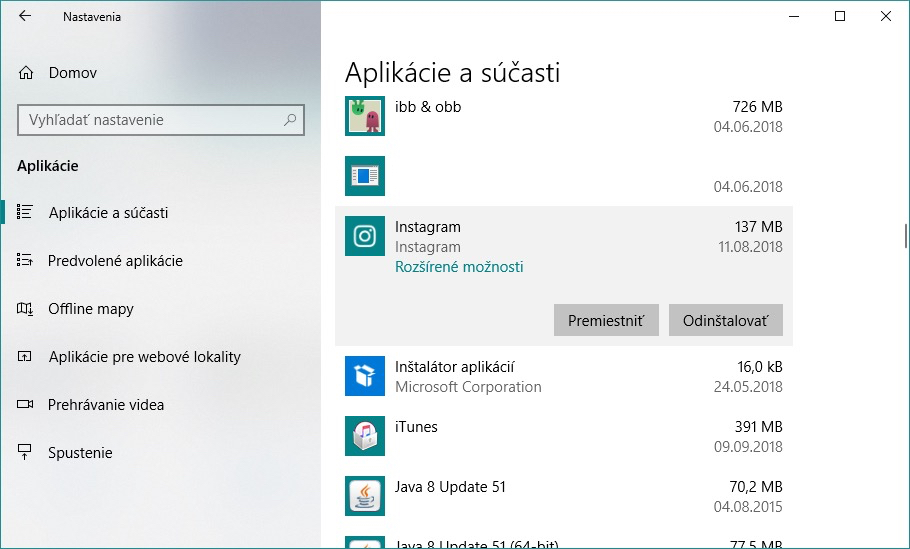Click the map icon beside Offline mapy
The height and width of the screenshot is (549, 910).
click(x=24, y=308)
